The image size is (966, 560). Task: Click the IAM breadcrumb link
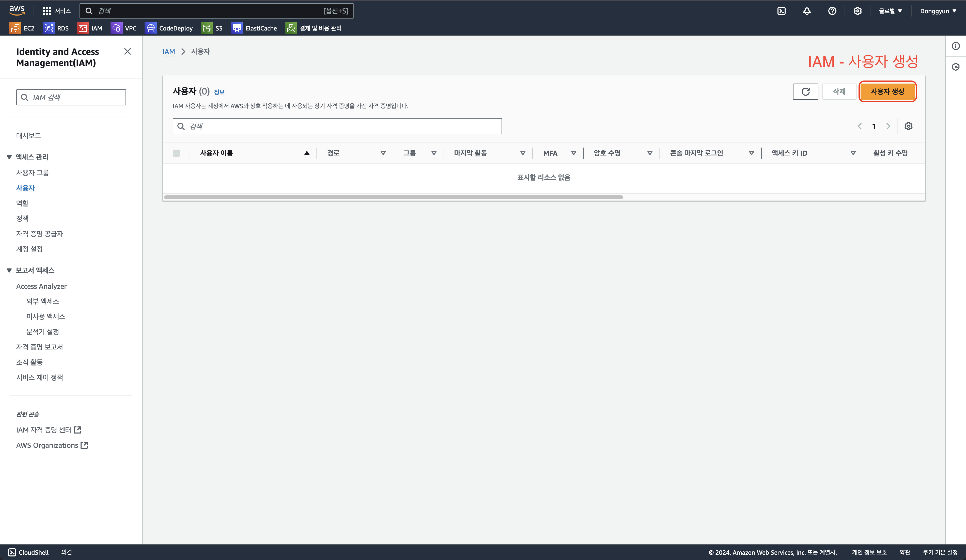[168, 51]
